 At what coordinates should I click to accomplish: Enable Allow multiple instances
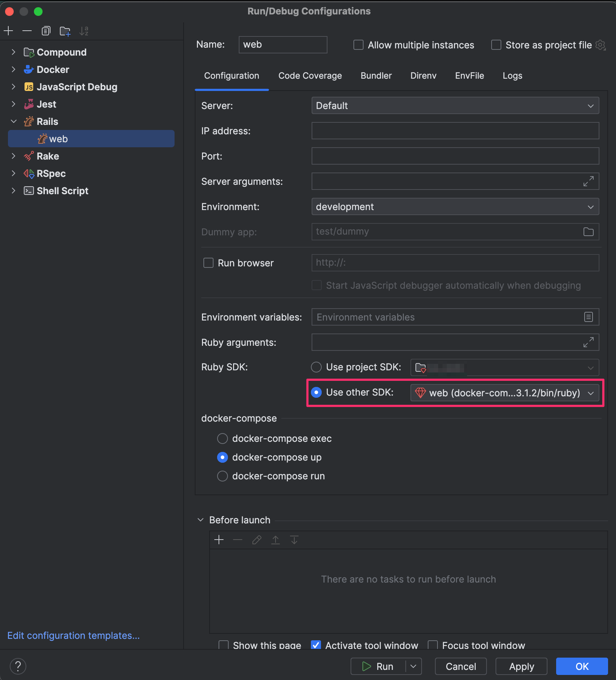point(358,45)
